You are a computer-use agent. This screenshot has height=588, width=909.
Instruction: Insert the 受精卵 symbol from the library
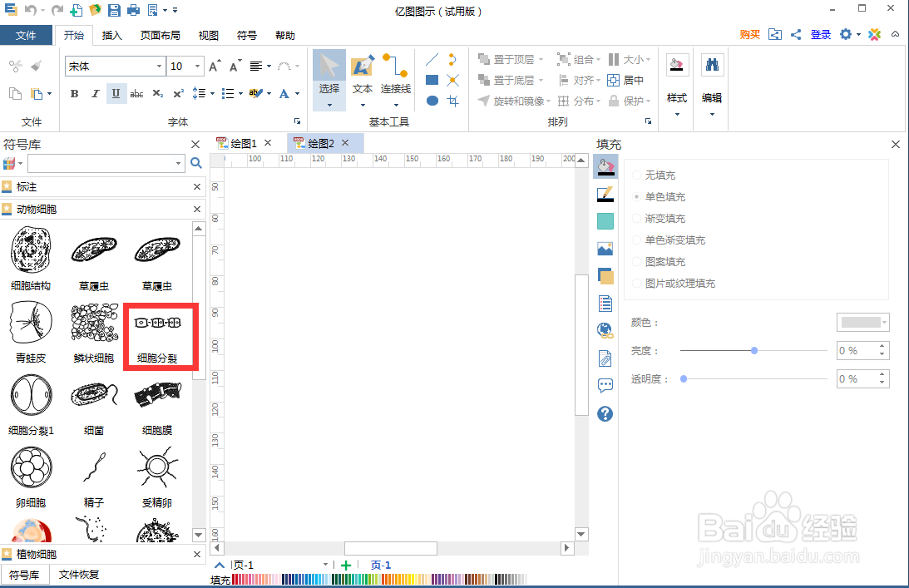pos(157,467)
